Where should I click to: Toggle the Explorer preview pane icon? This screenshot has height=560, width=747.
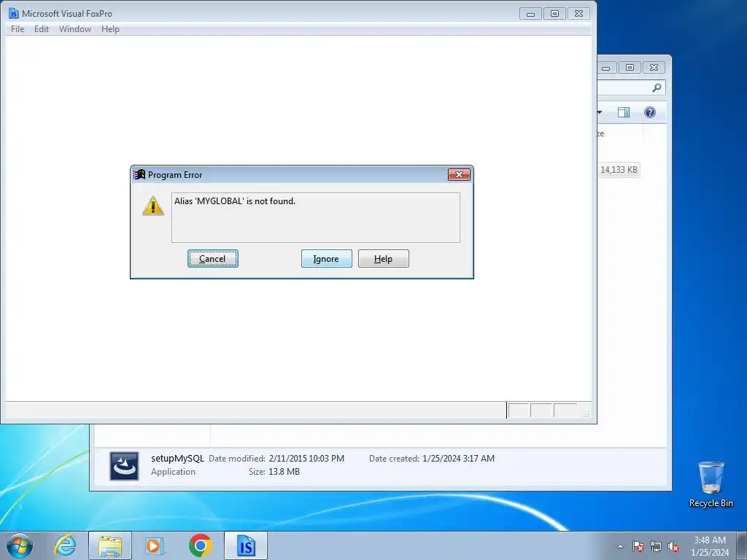click(x=624, y=112)
